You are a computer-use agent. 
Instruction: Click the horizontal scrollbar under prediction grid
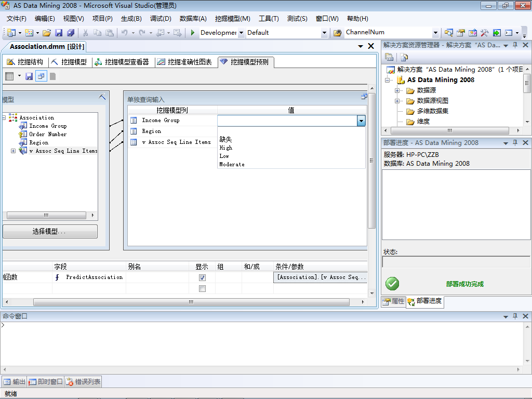pos(191,302)
